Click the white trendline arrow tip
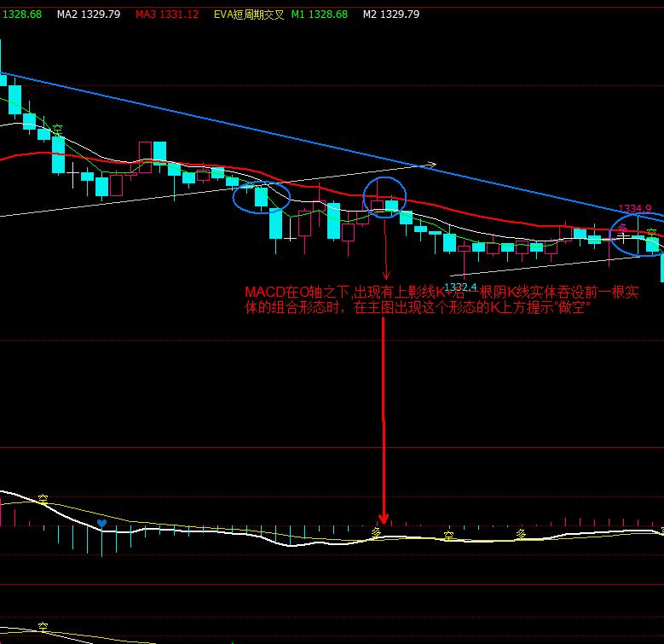The height and width of the screenshot is (644, 664). coord(433,165)
